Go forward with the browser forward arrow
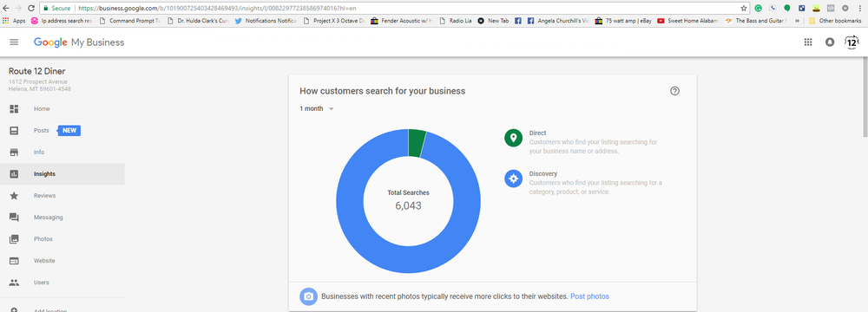 click(x=18, y=9)
